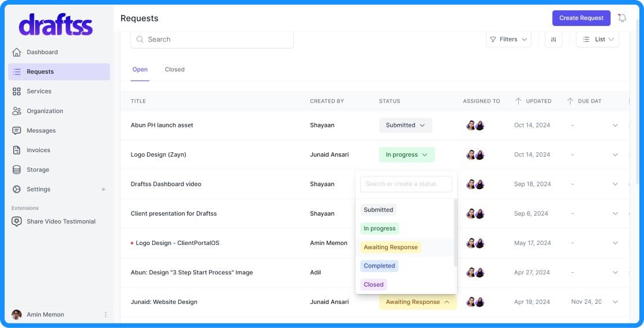This screenshot has height=328, width=644.
Task: Click the Create Request button
Action: point(581,18)
